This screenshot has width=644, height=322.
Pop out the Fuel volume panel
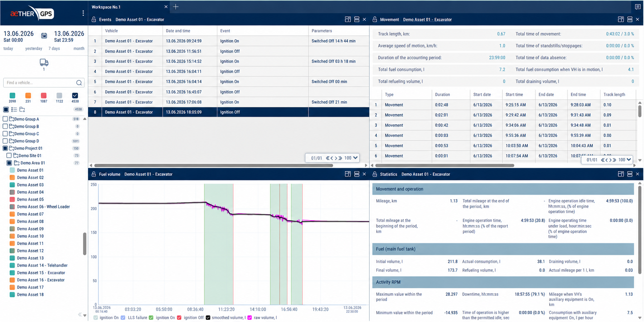pyautogui.click(x=348, y=174)
